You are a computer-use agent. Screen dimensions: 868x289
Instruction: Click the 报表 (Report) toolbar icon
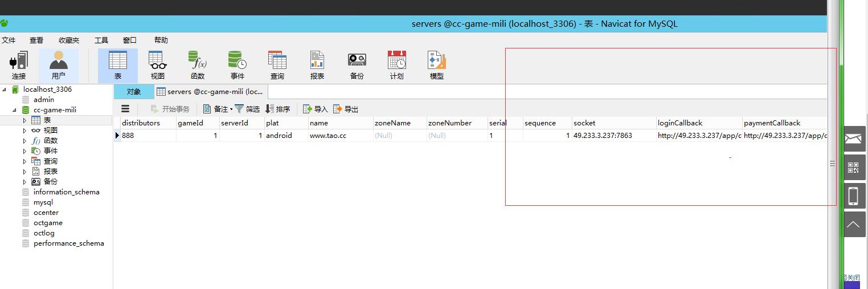317,65
